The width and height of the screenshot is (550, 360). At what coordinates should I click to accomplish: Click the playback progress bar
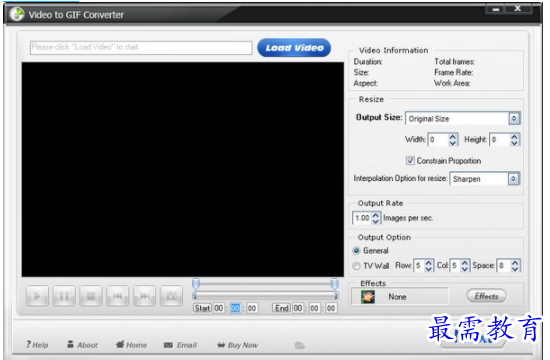pos(266,295)
